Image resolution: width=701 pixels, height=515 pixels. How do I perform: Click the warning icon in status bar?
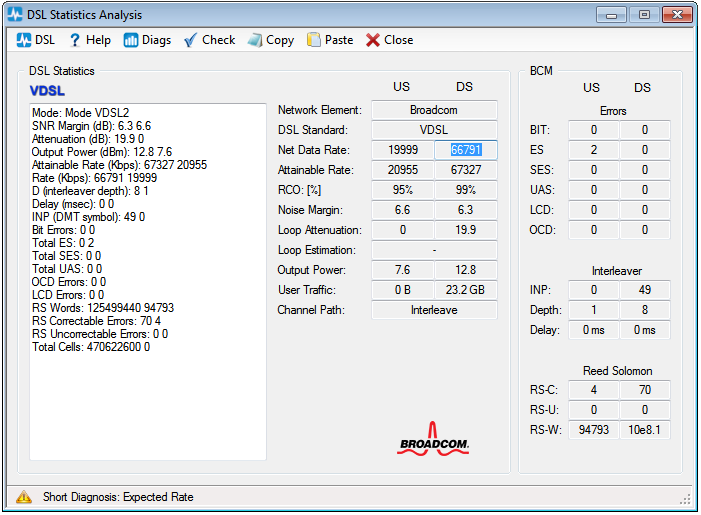(x=24, y=497)
